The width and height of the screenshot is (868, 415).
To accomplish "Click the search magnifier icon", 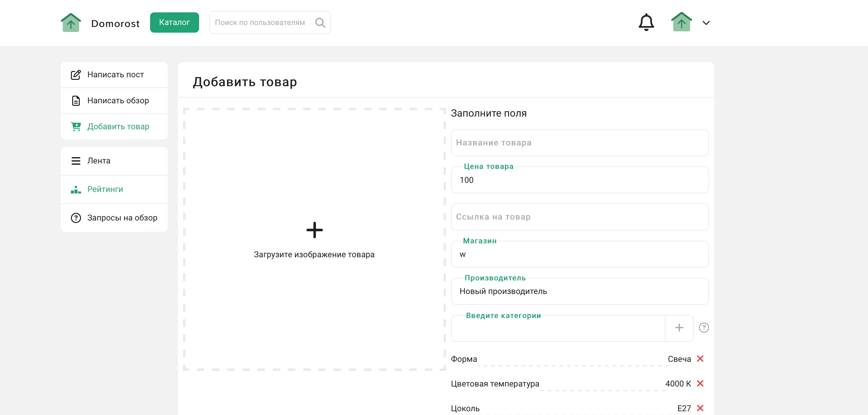I will click(320, 22).
